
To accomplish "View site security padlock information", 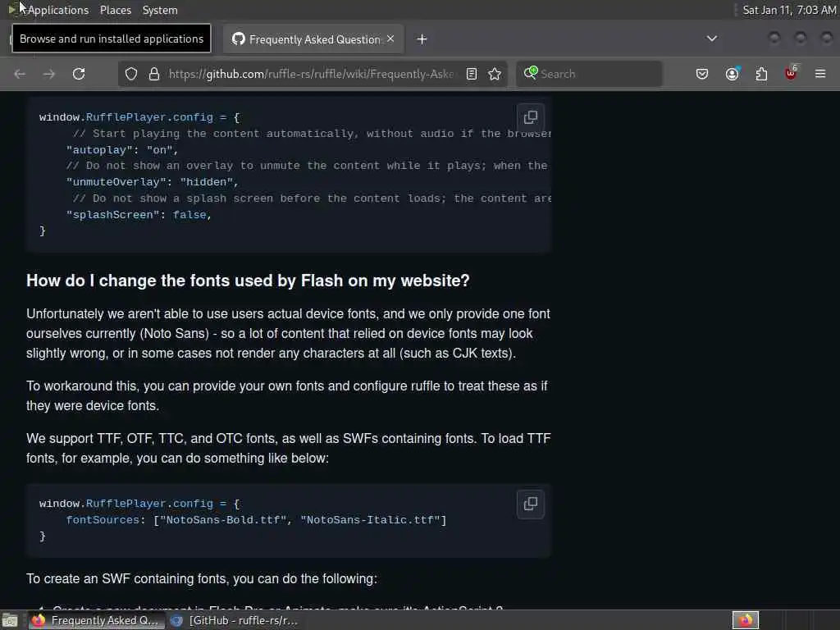I will [154, 74].
